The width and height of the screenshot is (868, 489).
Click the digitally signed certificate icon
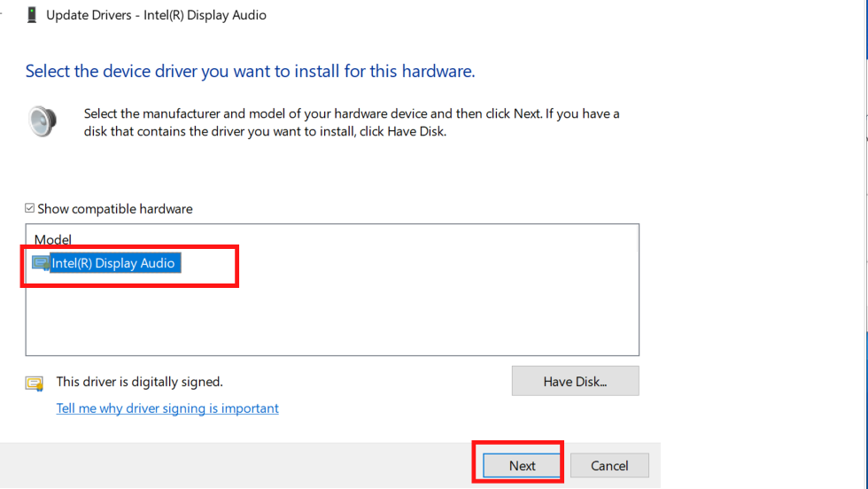(x=35, y=384)
